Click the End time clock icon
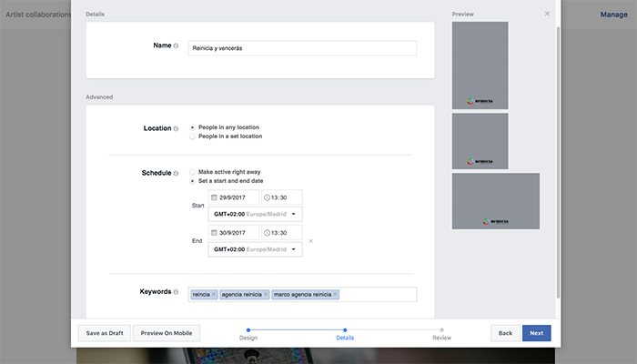 click(x=267, y=233)
